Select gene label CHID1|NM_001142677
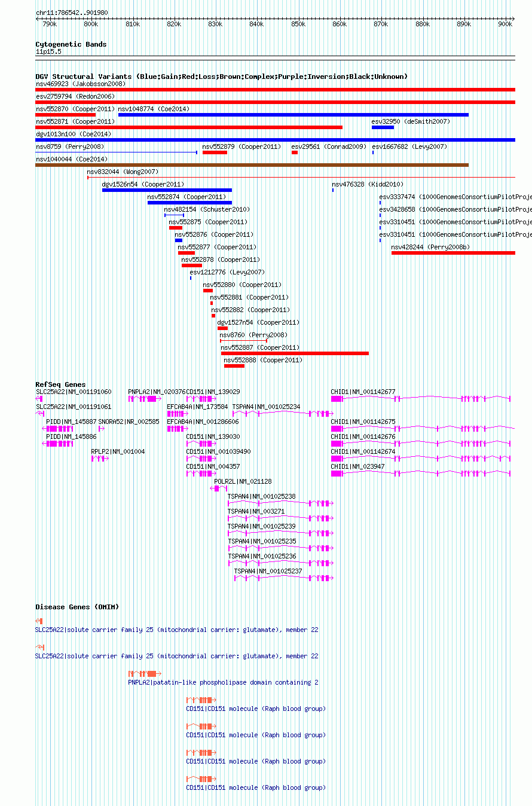This screenshot has width=532, height=806. click(x=363, y=392)
